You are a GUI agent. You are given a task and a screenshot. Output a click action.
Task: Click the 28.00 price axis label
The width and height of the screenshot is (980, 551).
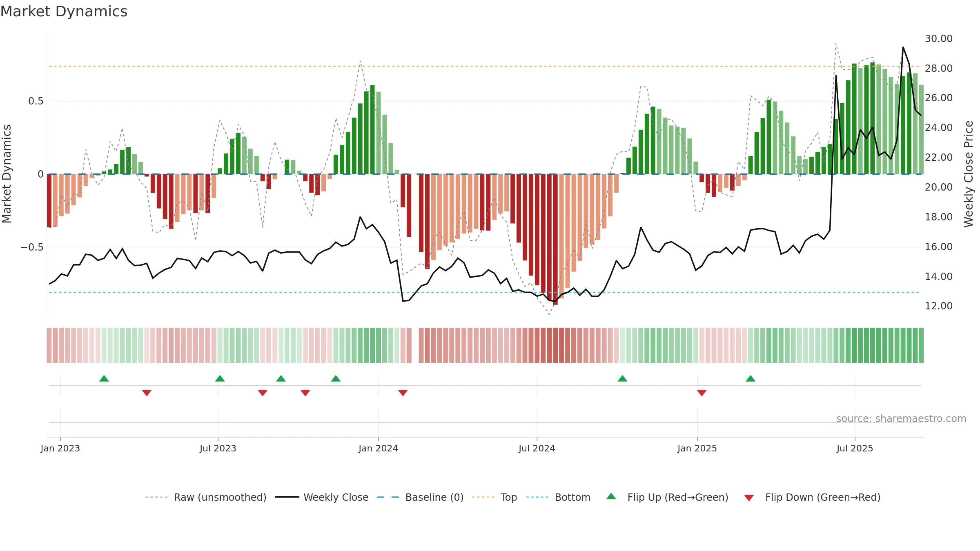939,68
